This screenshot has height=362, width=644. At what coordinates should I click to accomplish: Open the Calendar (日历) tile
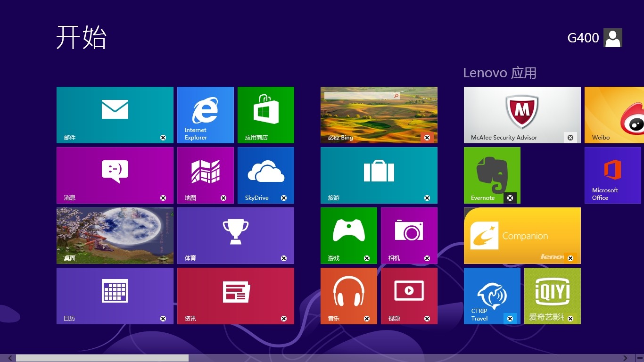point(115,296)
